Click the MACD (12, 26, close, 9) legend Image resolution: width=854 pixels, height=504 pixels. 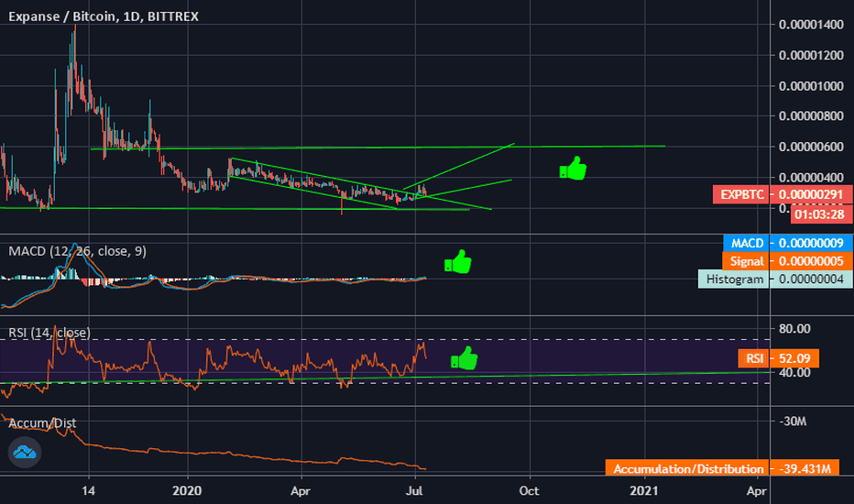click(77, 251)
